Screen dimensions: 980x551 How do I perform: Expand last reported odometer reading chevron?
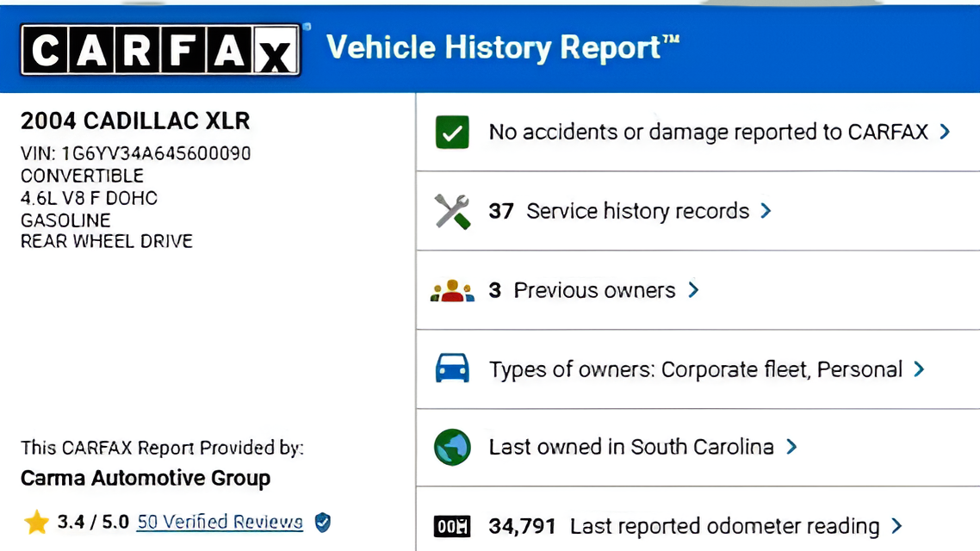click(896, 526)
